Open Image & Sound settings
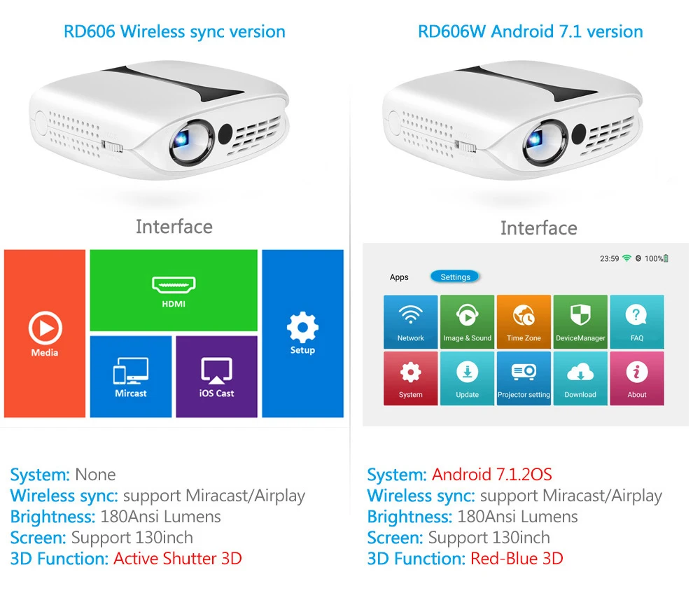The image size is (700, 593). pos(467,321)
